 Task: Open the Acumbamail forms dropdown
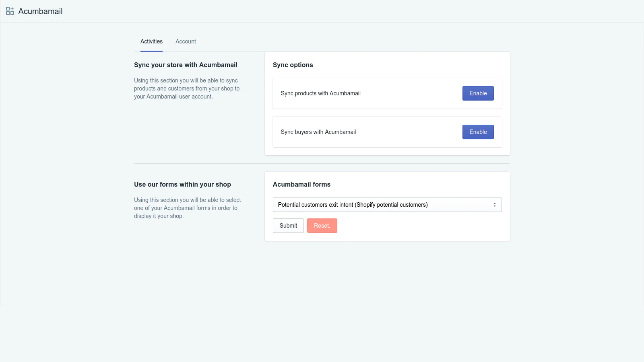click(x=387, y=205)
